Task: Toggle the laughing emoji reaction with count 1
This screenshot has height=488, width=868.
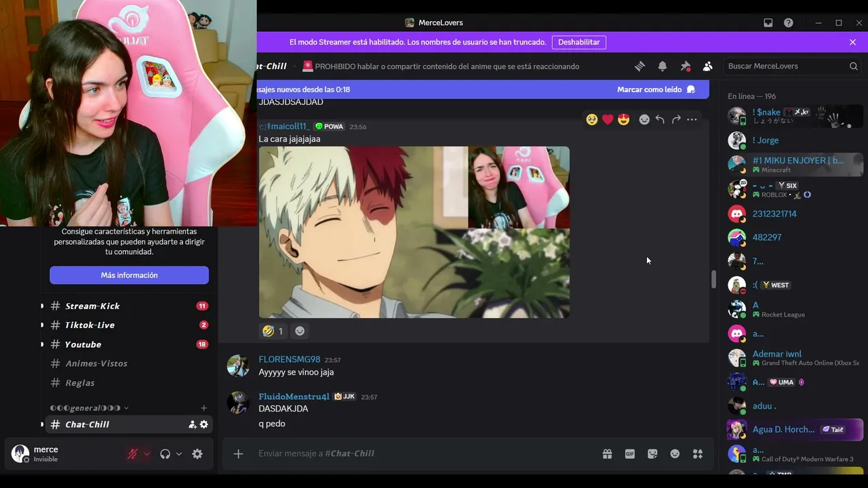Action: tap(273, 331)
